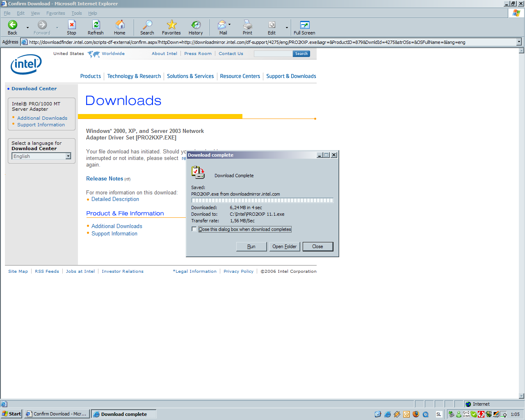Screen dimensions: 525x420
Task: Click the Open Folder button
Action: coord(285,247)
